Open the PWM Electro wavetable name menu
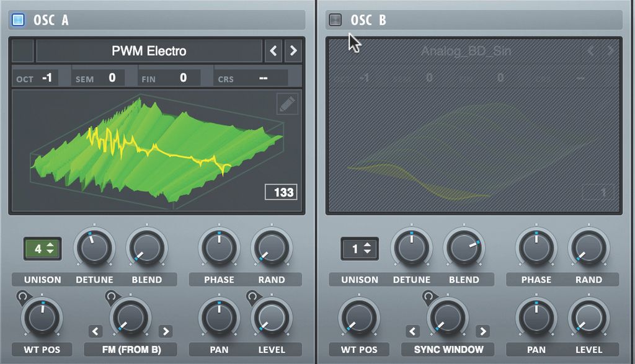 (149, 51)
